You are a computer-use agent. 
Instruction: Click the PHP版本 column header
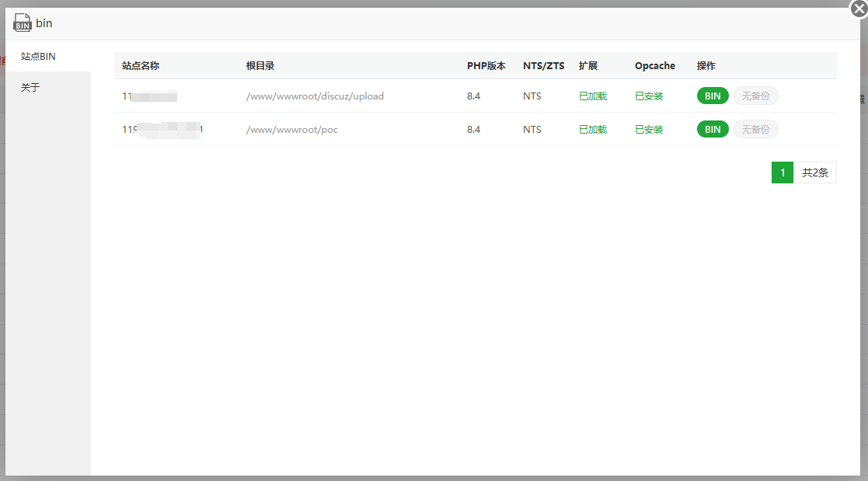point(486,66)
